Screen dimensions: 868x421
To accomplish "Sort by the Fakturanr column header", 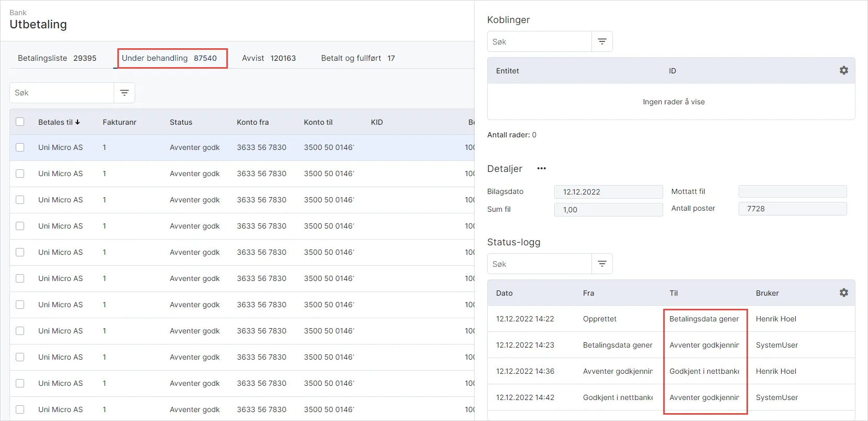I will (x=119, y=122).
